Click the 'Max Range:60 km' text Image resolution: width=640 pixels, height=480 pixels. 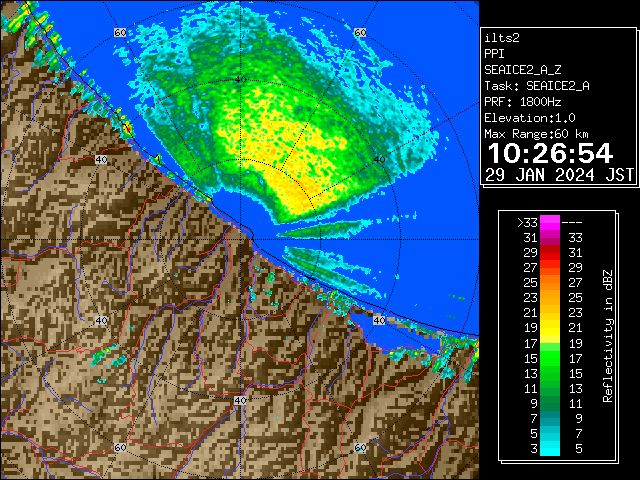[536, 134]
